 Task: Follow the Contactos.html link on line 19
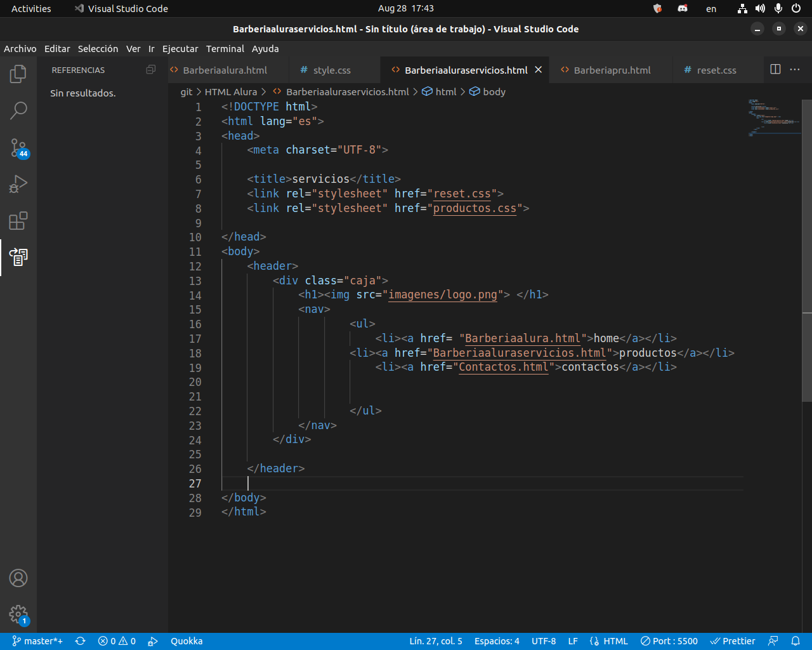tap(504, 367)
